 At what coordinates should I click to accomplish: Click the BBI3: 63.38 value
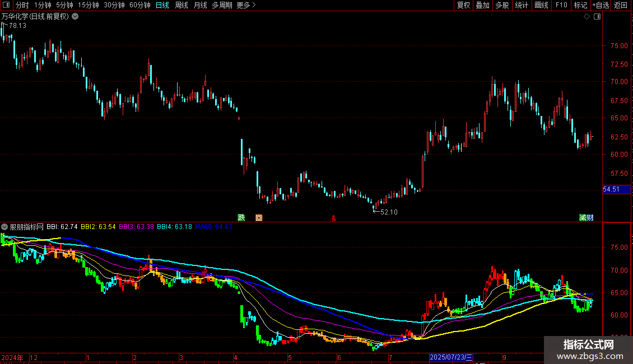[x=136, y=227]
